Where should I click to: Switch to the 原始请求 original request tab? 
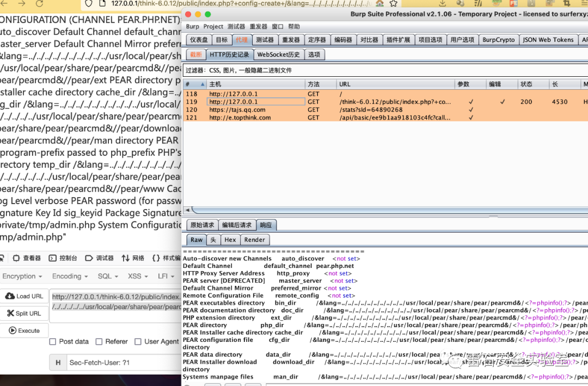click(x=202, y=225)
